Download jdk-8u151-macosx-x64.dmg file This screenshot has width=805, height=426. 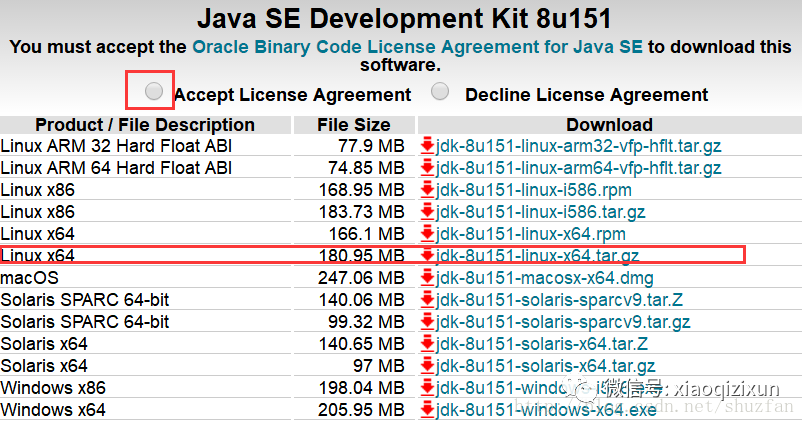pyautogui.click(x=545, y=278)
